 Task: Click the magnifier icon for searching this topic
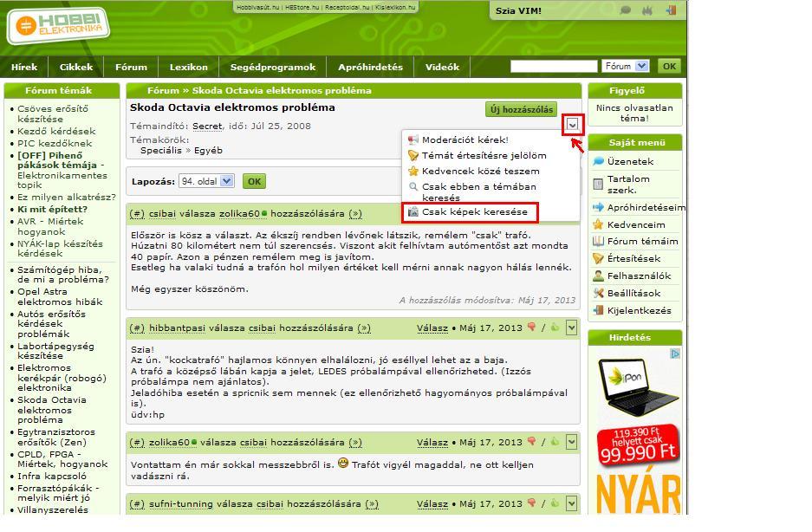(x=412, y=186)
